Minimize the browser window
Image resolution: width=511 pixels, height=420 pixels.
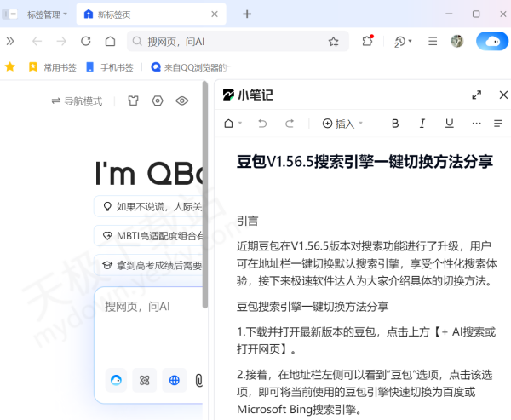(449, 14)
